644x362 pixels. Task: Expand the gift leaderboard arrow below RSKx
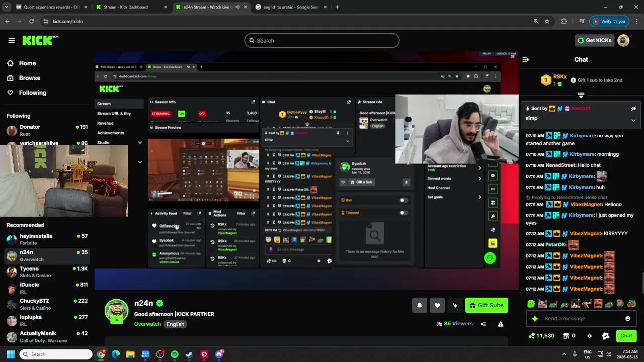click(581, 95)
